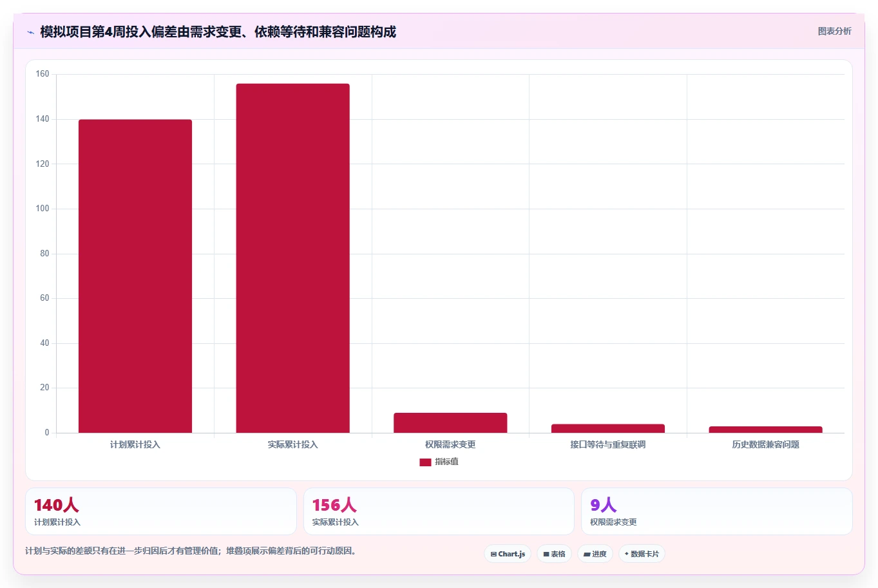Click the 指标值 legend label
878x588 pixels.
pos(446,462)
